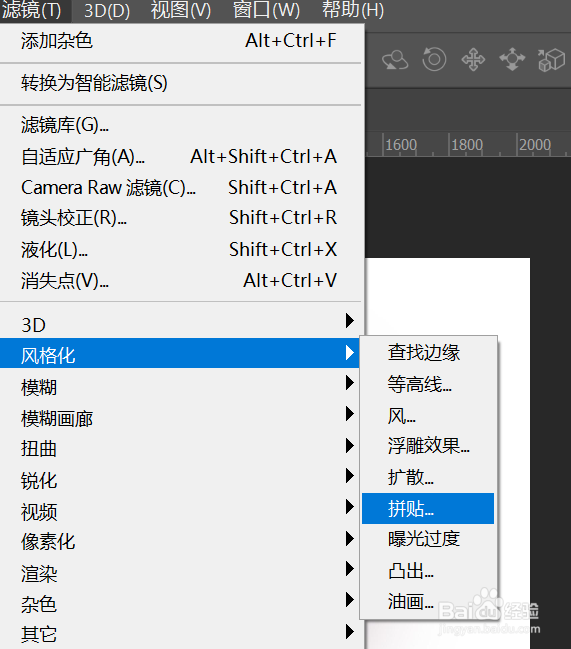The width and height of the screenshot is (571, 649).
Task: Click the 2000 ruler mark
Action: (x=535, y=145)
